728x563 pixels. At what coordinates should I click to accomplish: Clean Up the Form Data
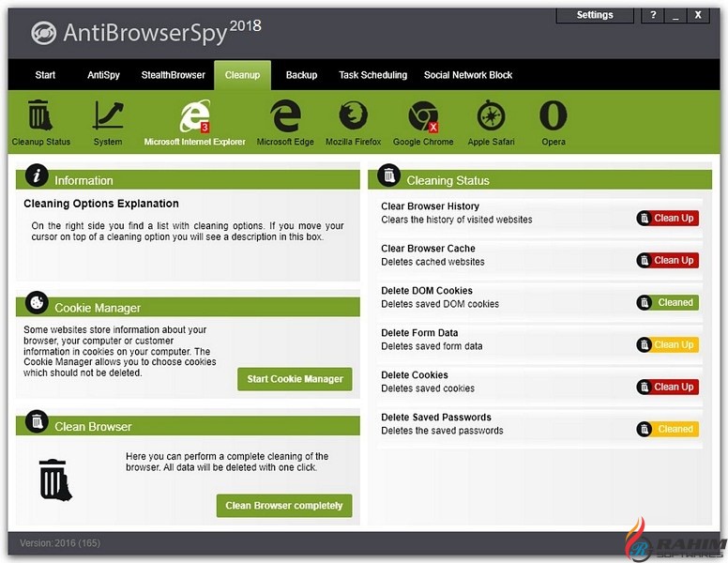(x=667, y=344)
